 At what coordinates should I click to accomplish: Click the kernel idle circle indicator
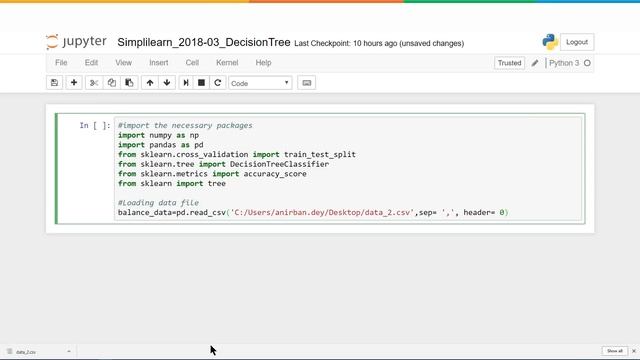click(x=587, y=63)
